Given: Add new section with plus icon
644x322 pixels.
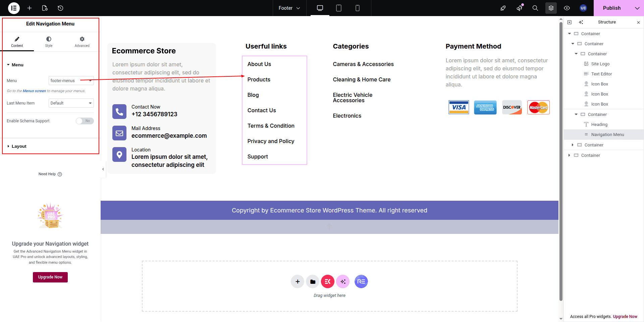Looking at the screenshot, I should pyautogui.click(x=298, y=281).
